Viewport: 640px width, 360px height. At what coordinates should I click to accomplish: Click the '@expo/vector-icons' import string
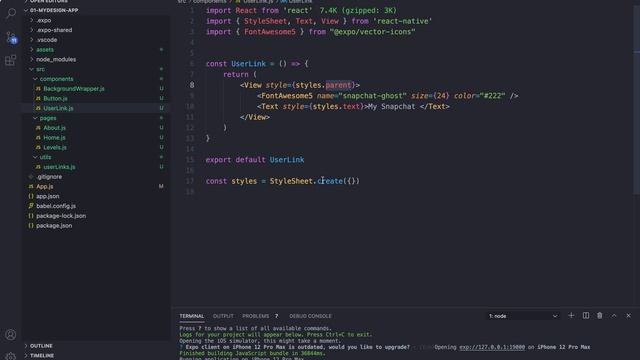point(372,32)
